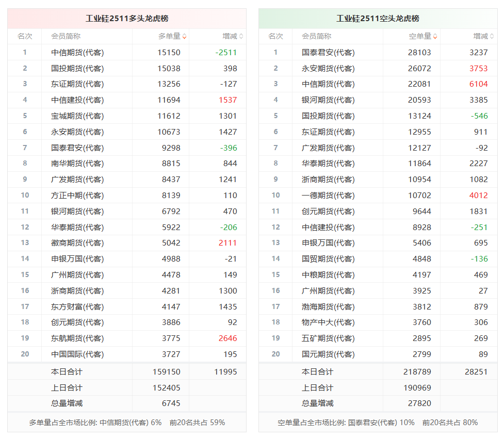Select 银河期货(代客) in short table rank 4
Screen dimensions: 504x438
328,100
